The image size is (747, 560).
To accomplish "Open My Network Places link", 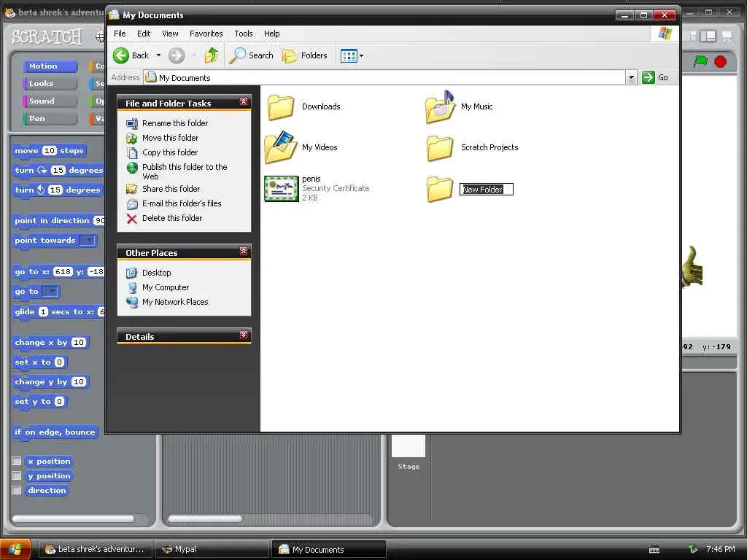I will pyautogui.click(x=175, y=302).
